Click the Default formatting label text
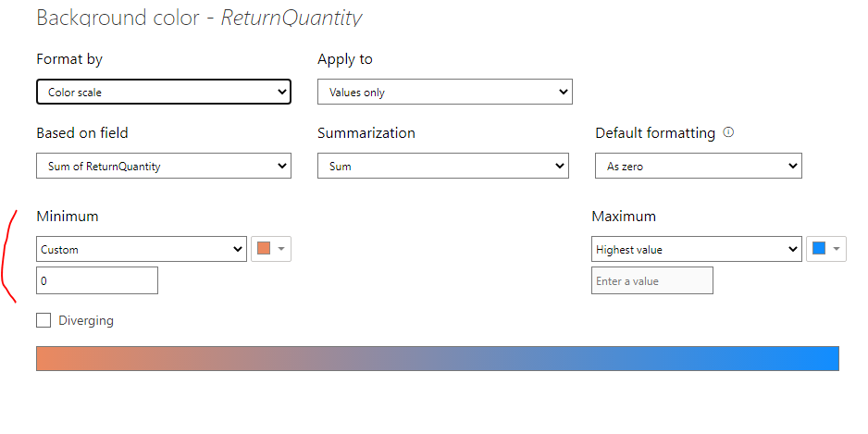Screen dimensions: 868x434 (655, 133)
